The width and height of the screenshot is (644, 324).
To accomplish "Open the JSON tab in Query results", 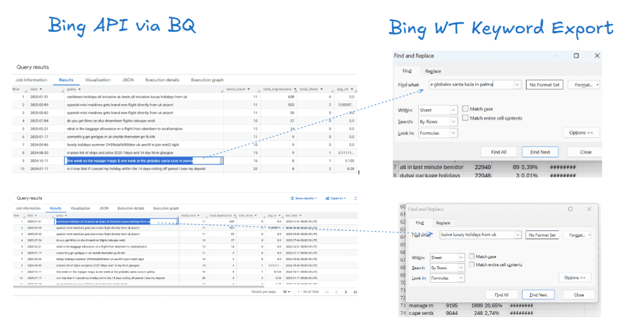I will point(128,79).
